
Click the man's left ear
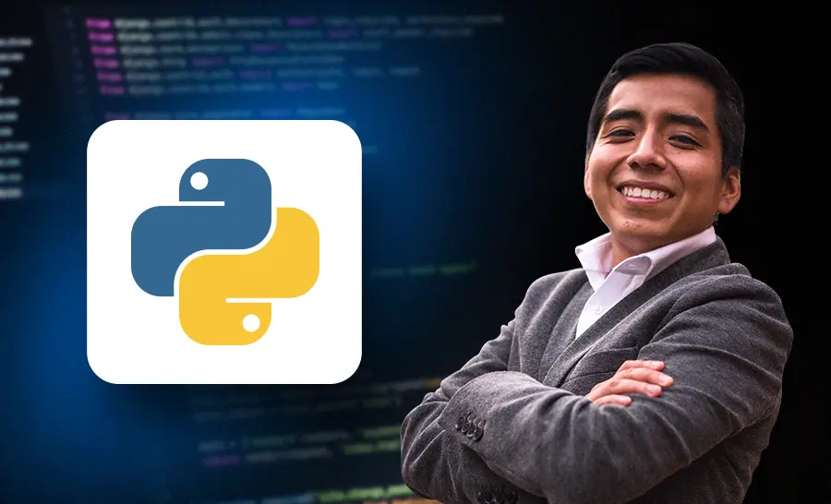(x=729, y=191)
